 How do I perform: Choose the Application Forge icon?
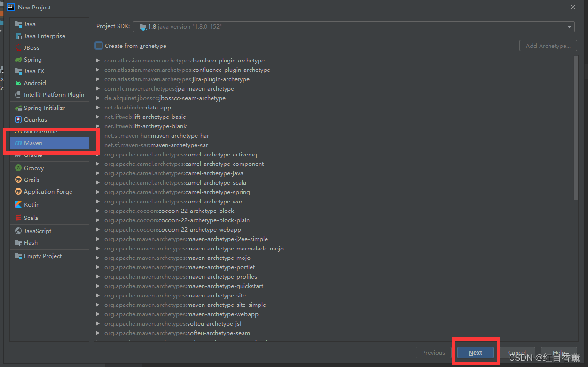[x=18, y=192]
